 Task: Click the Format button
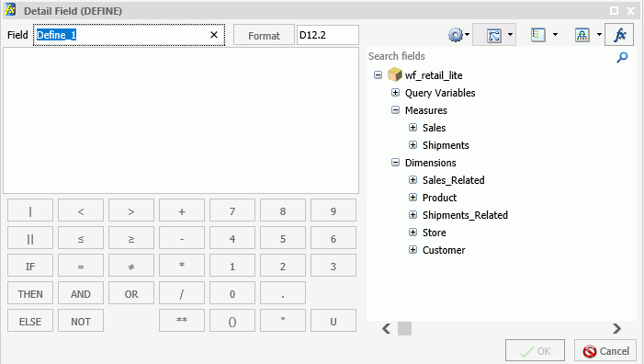click(264, 35)
